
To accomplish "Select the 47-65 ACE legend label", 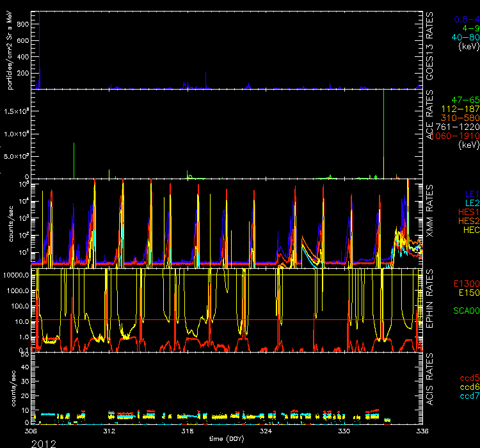I will click(464, 101).
